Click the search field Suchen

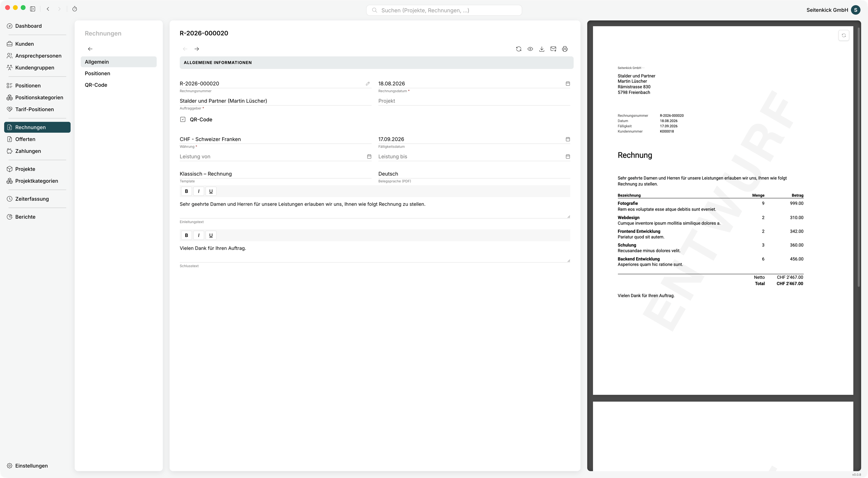click(444, 10)
